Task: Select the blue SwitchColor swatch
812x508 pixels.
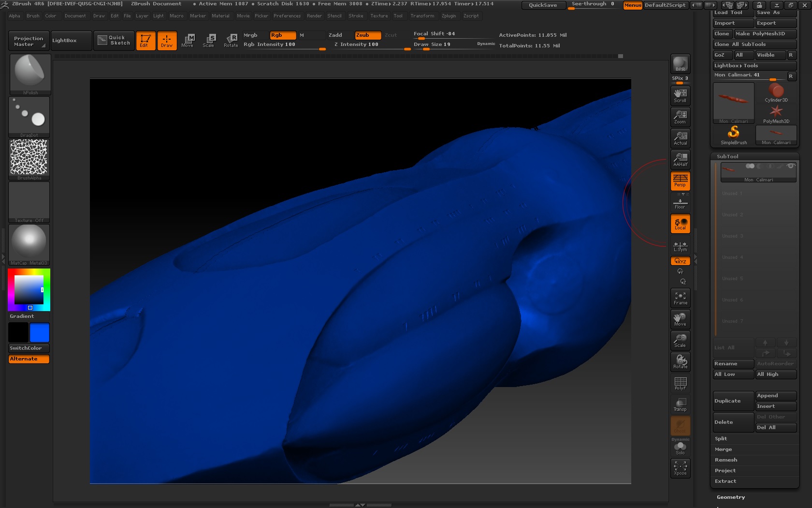Action: [x=40, y=332]
